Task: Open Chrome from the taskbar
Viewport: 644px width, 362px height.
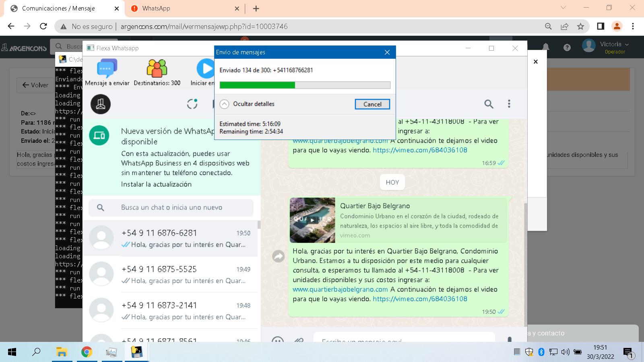Action: coord(87,352)
